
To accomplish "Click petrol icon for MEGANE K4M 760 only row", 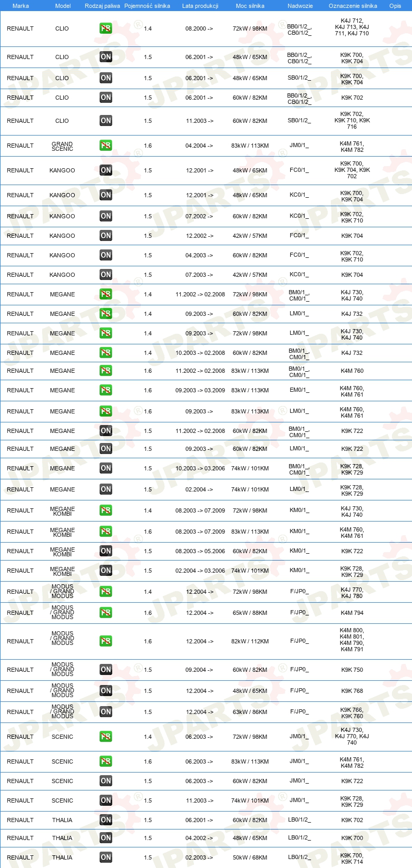I will coord(106,371).
